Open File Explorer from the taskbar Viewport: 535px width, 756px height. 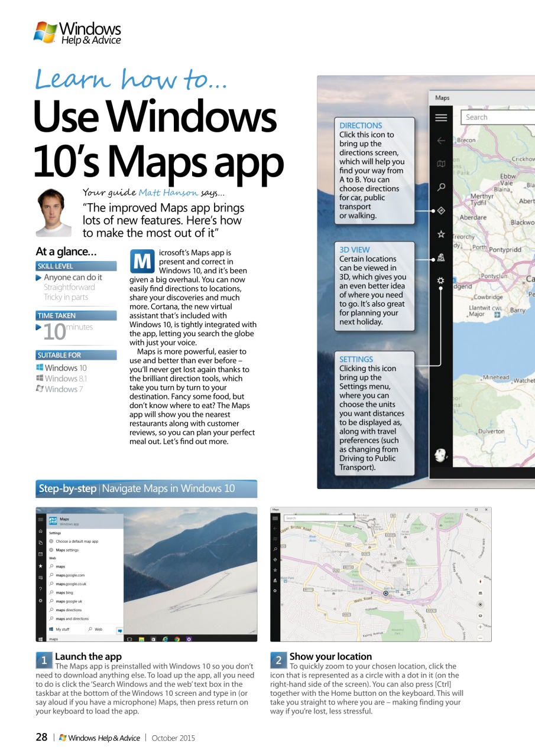point(141,639)
